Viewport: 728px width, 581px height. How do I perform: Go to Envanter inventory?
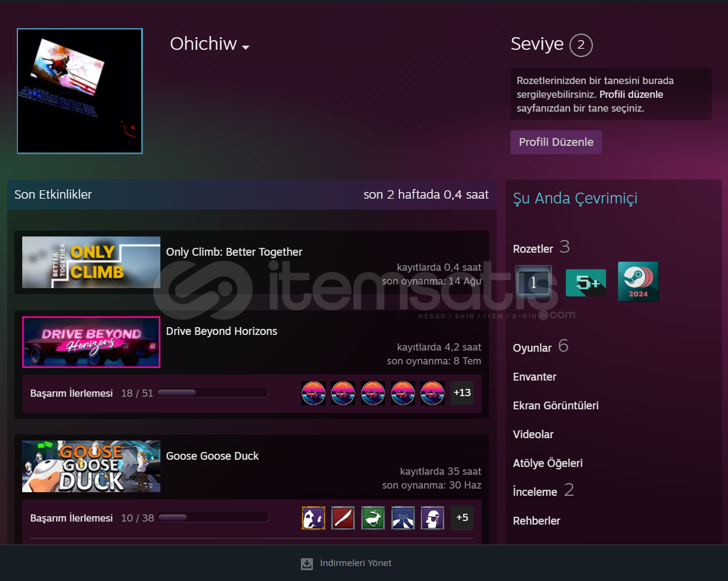535,377
